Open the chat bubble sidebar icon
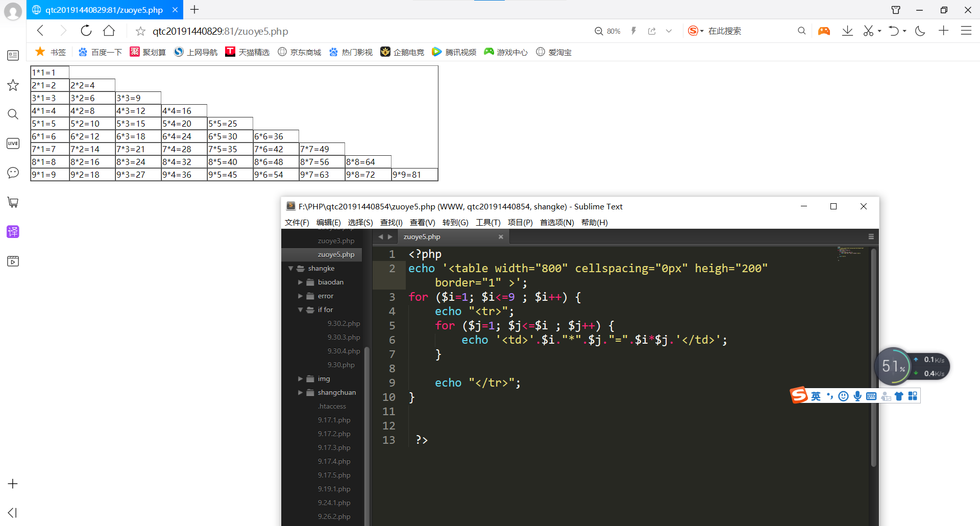This screenshot has height=526, width=980. point(13,173)
